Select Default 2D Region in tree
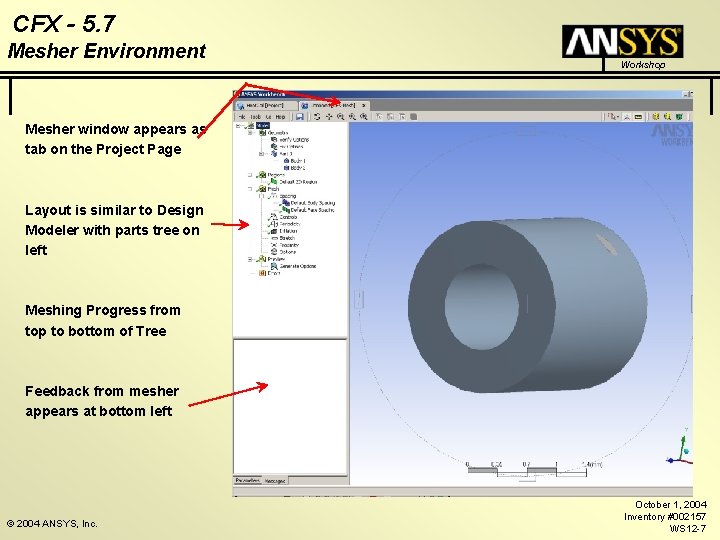The height and width of the screenshot is (540, 720). pos(298,182)
